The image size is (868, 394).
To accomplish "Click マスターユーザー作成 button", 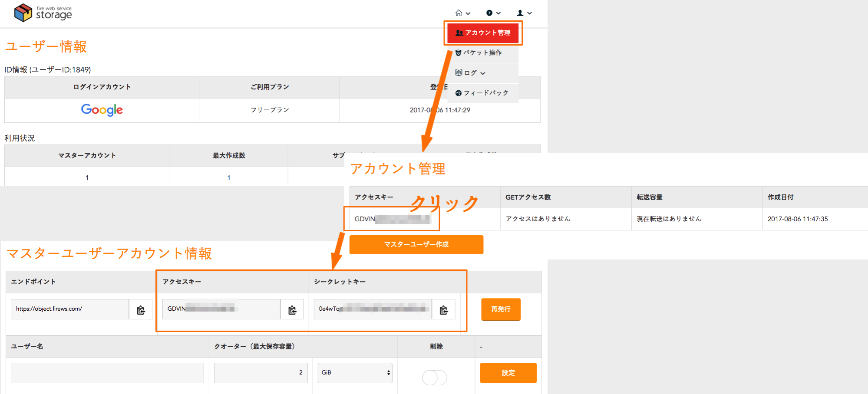I will [416, 245].
